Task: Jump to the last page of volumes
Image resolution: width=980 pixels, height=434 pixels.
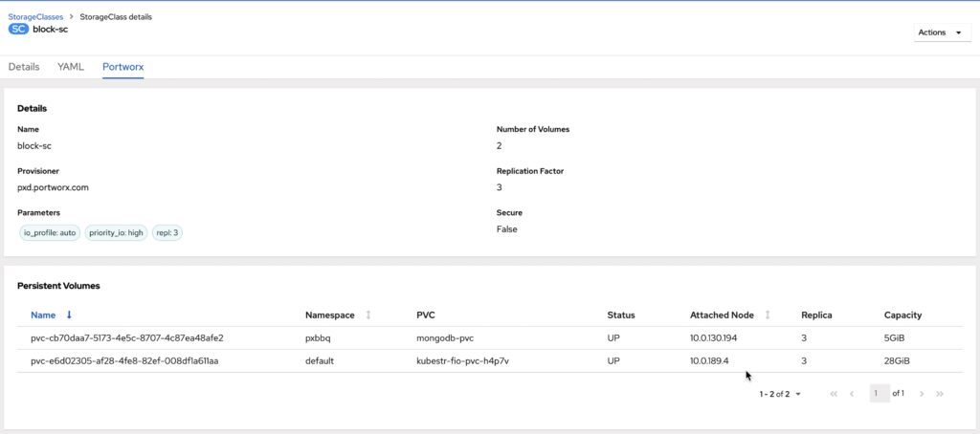Action: [940, 394]
